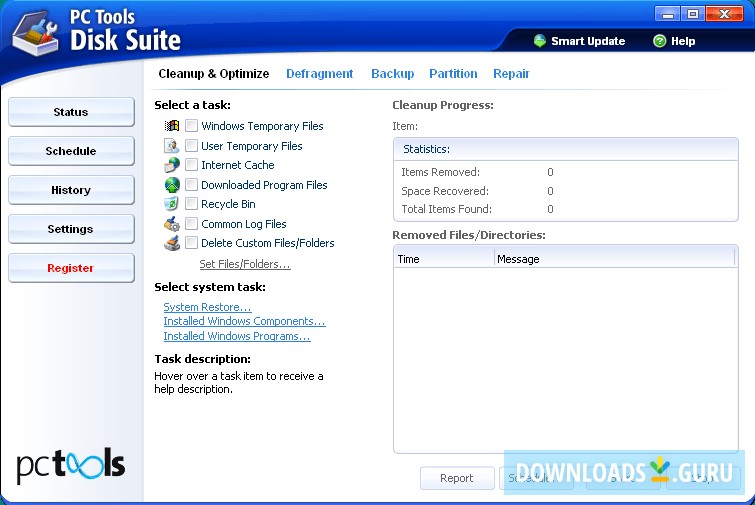755x505 pixels.
Task: Open the Set Files/Folders link
Action: 245,264
